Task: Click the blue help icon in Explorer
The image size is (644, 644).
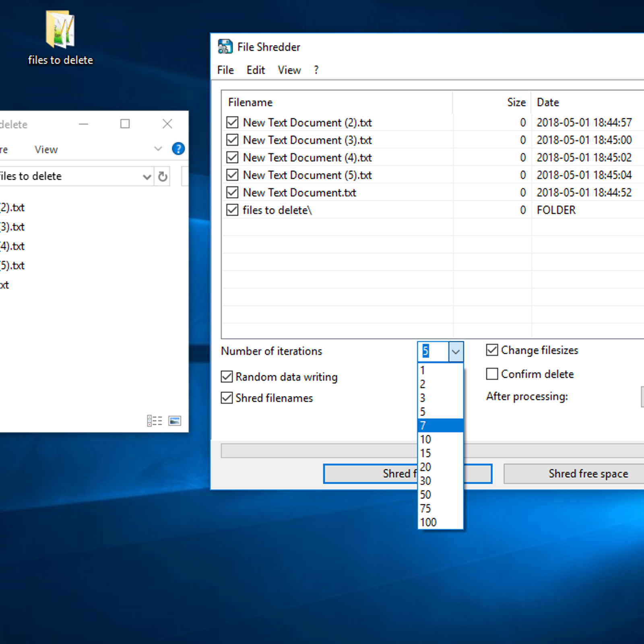Action: click(x=178, y=149)
